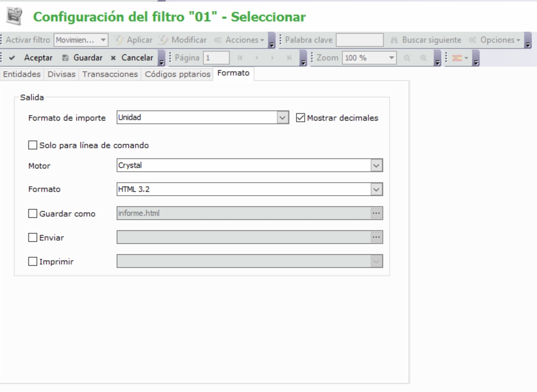Screen dimensions: 537x392
Task: Expand the Formato de importe dropdown
Action: pyautogui.click(x=283, y=118)
